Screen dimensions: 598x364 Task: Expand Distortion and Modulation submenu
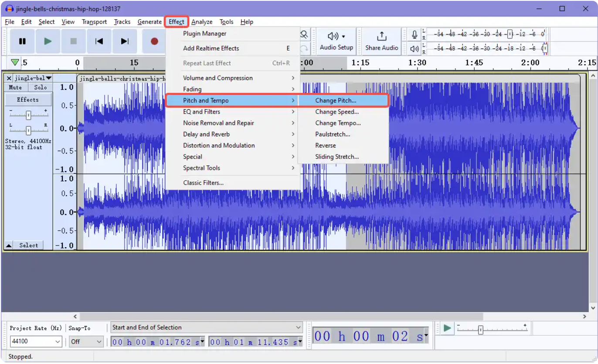(x=233, y=146)
